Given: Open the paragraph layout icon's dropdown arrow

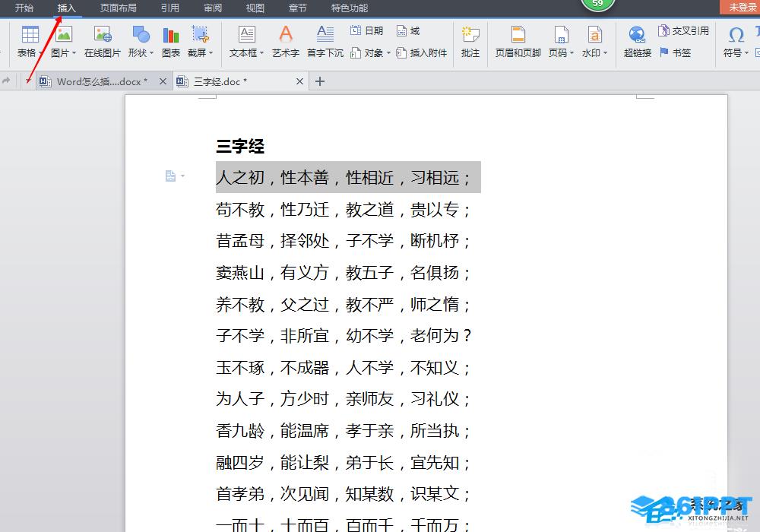Looking at the screenshot, I should click(x=182, y=176).
